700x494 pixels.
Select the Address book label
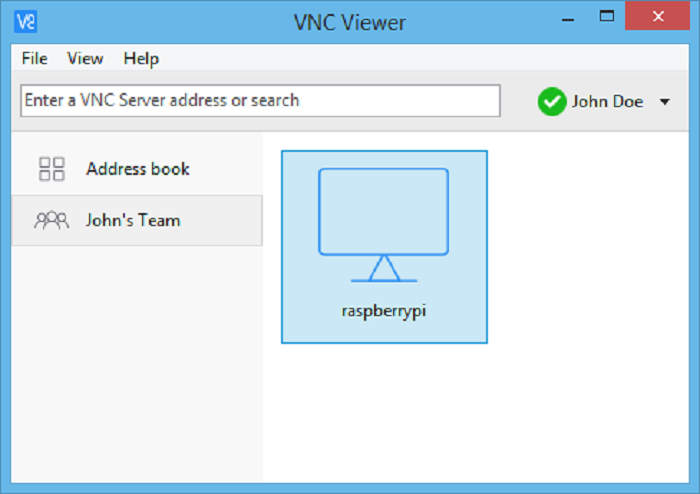138,169
